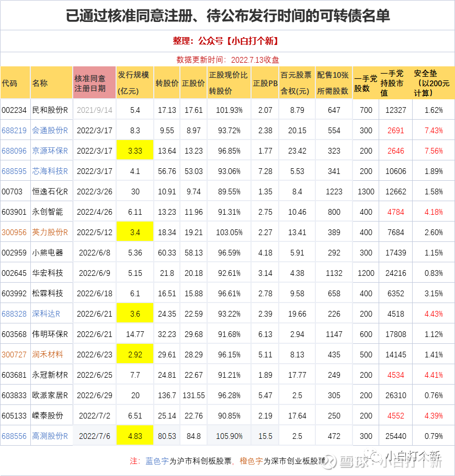Viewport: 455px width, 476px height.
Task: Select the name cell 会通股份R
Action: click(50, 130)
